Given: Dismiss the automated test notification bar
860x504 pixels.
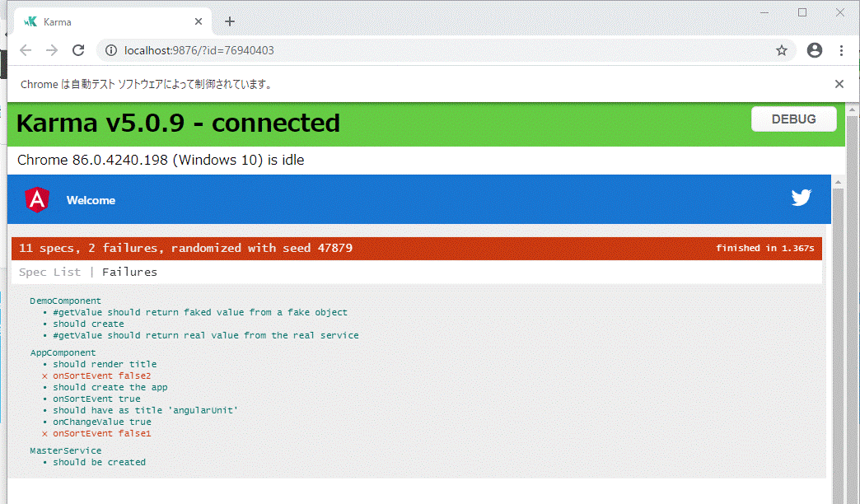Looking at the screenshot, I should (x=839, y=84).
